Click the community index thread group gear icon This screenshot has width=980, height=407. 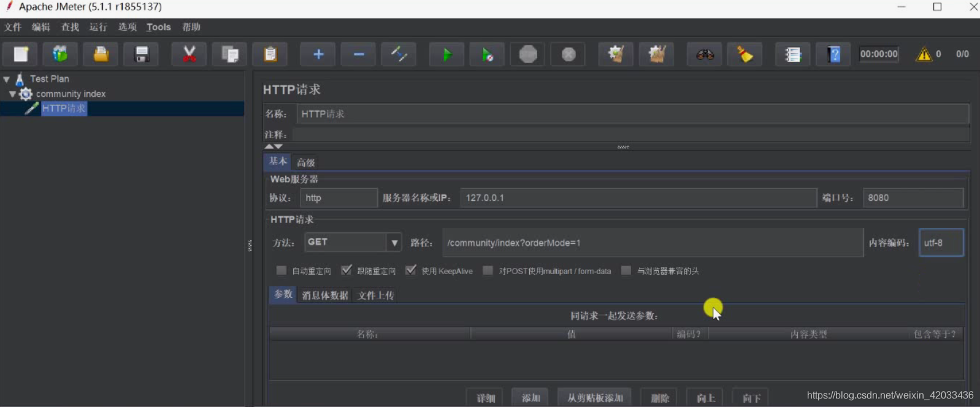pyautogui.click(x=26, y=94)
